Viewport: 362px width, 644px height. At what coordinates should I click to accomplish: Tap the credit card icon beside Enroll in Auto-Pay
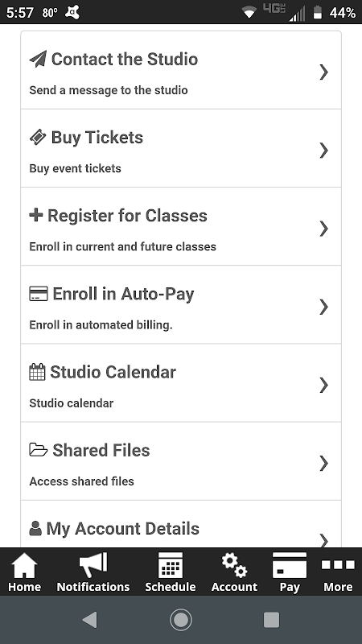click(x=39, y=294)
